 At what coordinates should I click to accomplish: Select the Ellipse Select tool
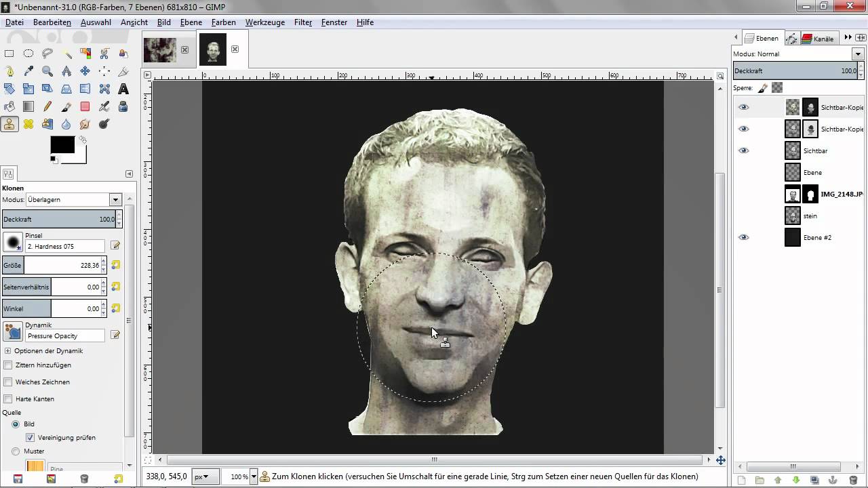point(28,54)
